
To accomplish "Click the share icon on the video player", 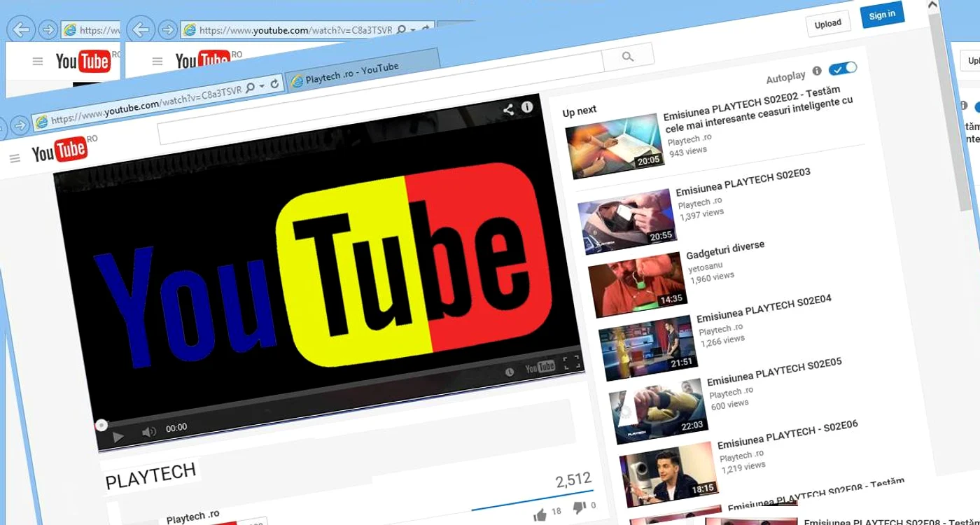I will (x=508, y=109).
